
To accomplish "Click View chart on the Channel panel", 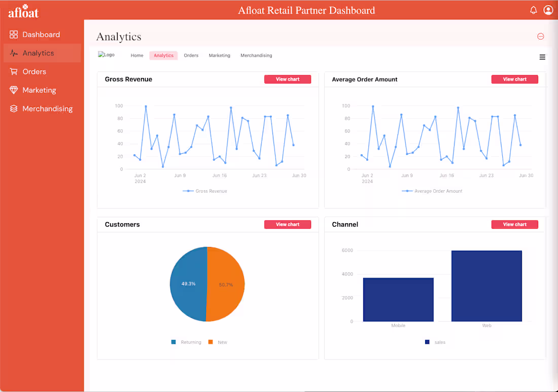I will pos(514,224).
